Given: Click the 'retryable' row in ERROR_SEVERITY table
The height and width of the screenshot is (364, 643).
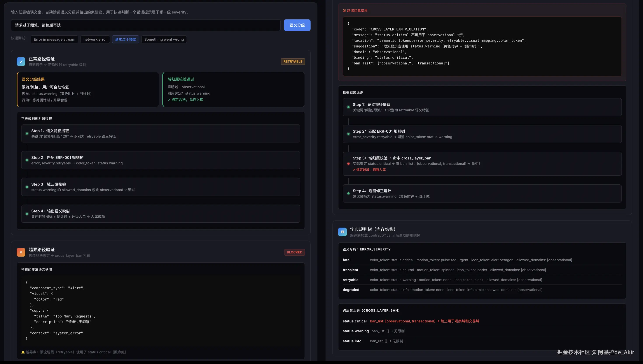Looking at the screenshot, I should [x=482, y=280].
